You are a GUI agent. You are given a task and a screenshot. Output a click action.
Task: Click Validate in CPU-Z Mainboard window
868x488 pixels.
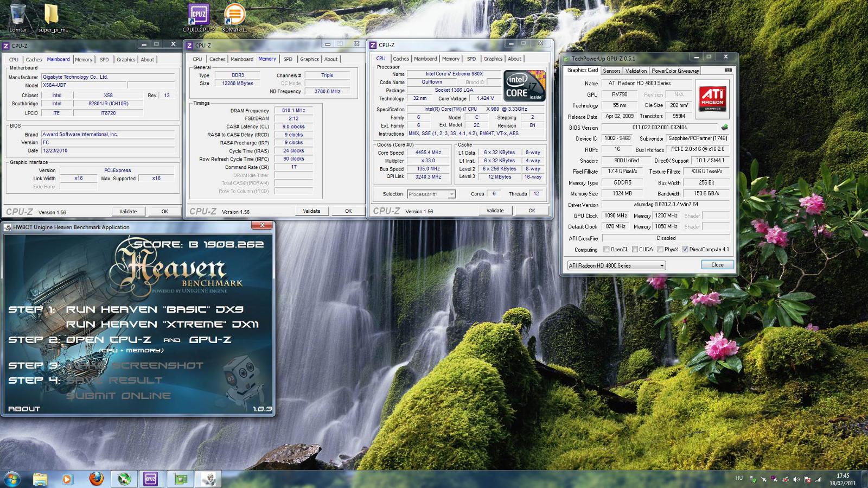[x=128, y=212]
